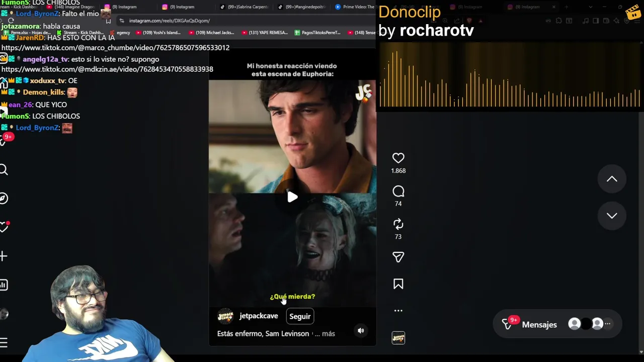Go to the next reel with down chevron
Screen dimensions: 644x362
pos(612,215)
